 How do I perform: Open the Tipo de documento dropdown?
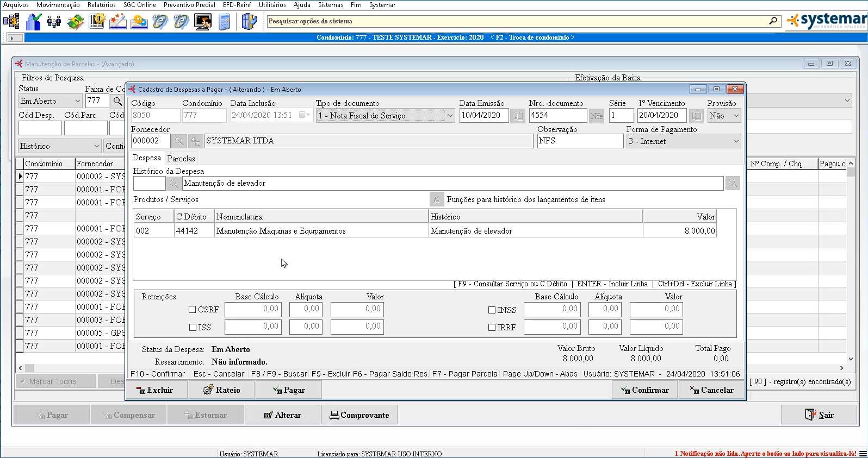pos(450,116)
